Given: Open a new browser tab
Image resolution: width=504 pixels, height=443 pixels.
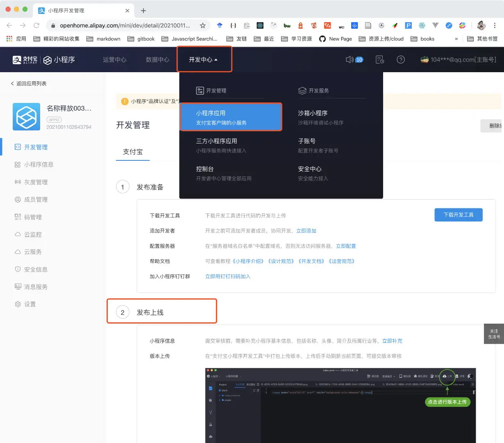Looking at the screenshot, I should tap(143, 11).
